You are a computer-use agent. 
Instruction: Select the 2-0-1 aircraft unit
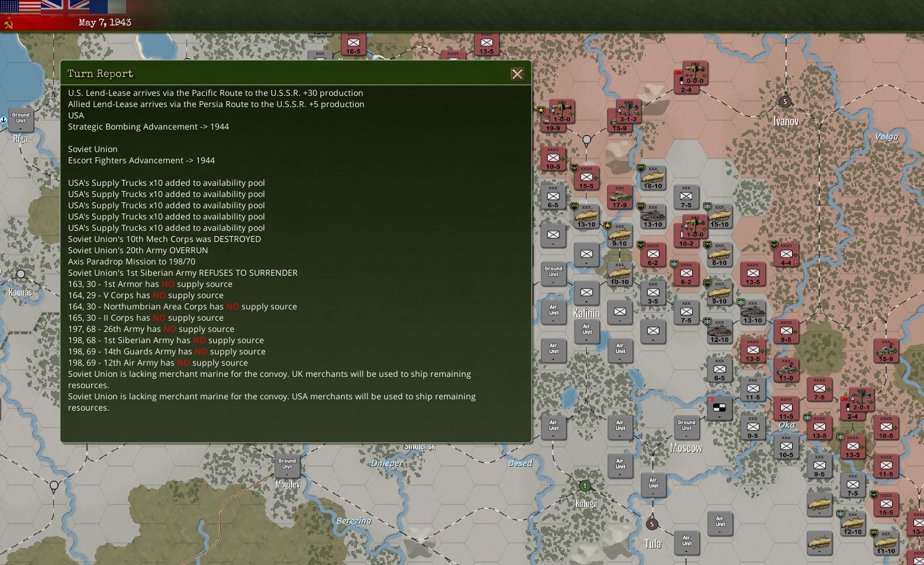coord(861,400)
